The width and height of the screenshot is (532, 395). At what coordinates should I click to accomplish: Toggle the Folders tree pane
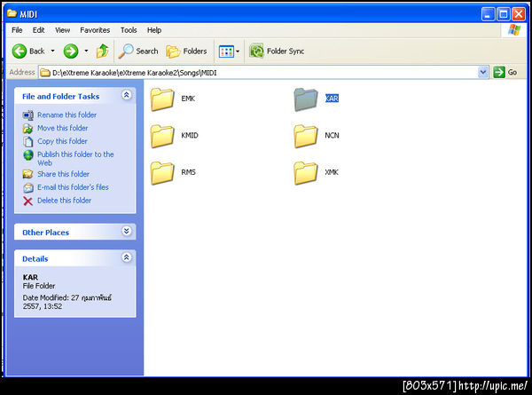pyautogui.click(x=186, y=51)
